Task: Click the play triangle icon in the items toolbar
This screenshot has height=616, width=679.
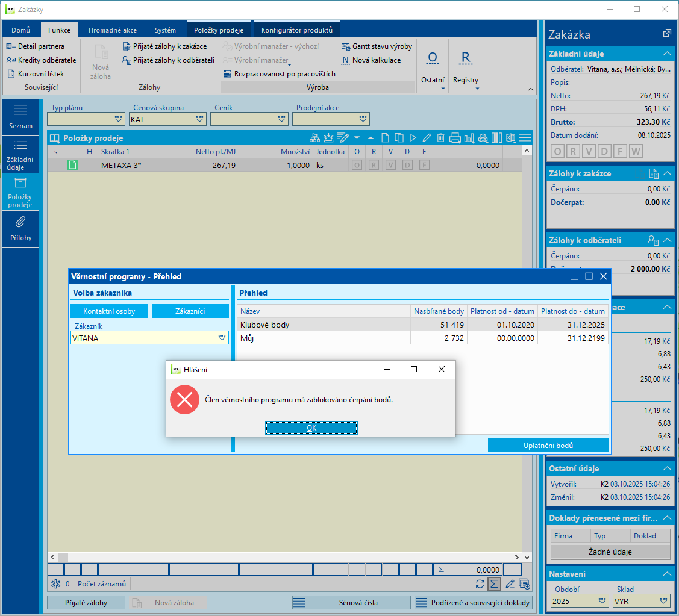Action: [x=413, y=138]
